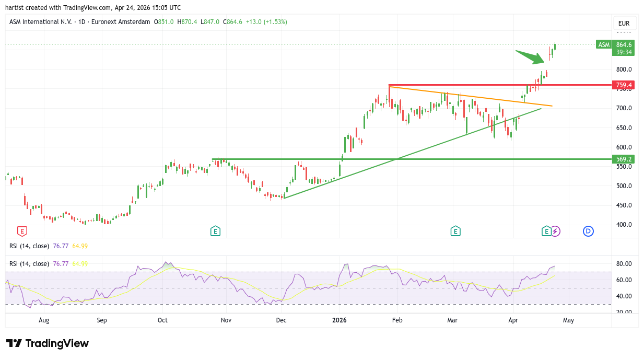Click the purple lightning bolt event icon
644x359 pixels.
click(x=555, y=230)
